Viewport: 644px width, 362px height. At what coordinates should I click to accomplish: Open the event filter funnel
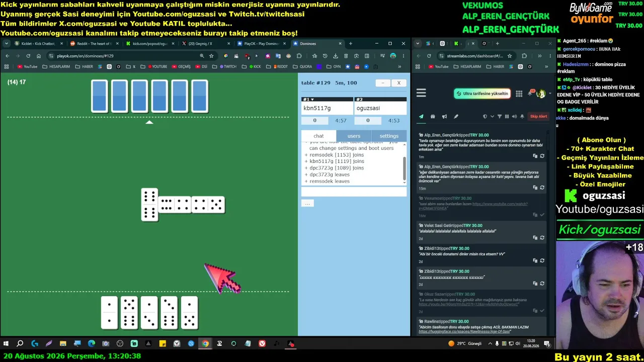click(500, 117)
